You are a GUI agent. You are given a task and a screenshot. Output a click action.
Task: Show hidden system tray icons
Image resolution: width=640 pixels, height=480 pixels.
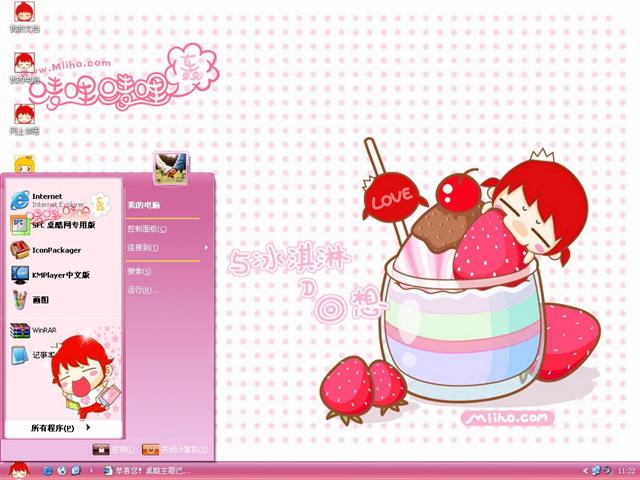586,471
